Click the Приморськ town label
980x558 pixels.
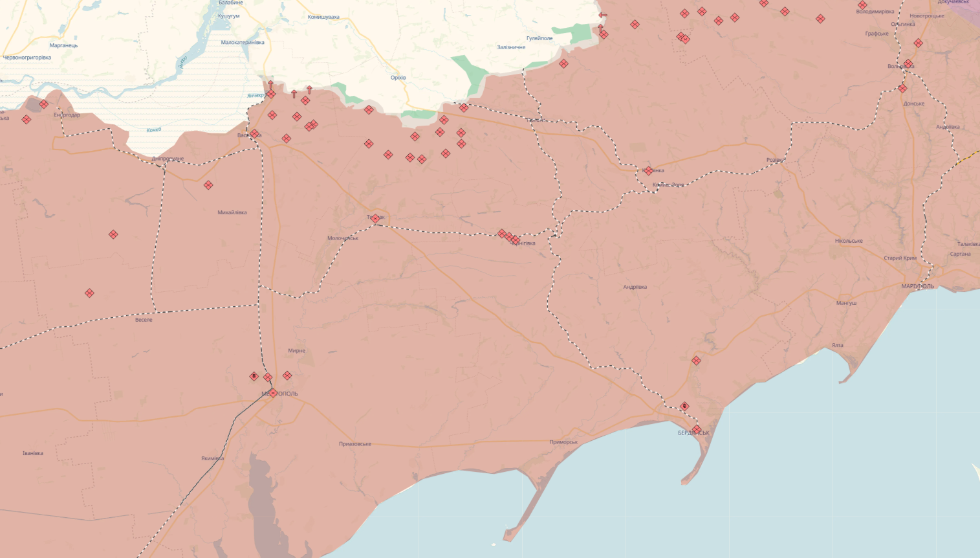coord(563,442)
